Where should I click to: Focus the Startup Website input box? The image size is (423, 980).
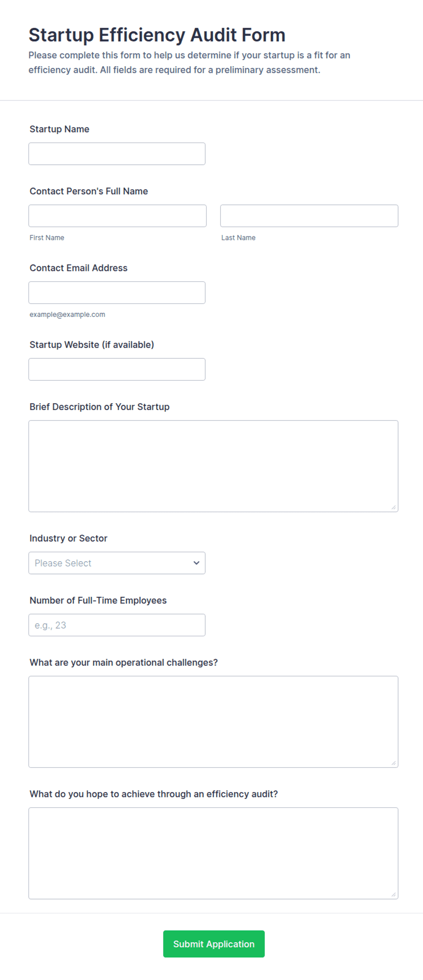(117, 370)
